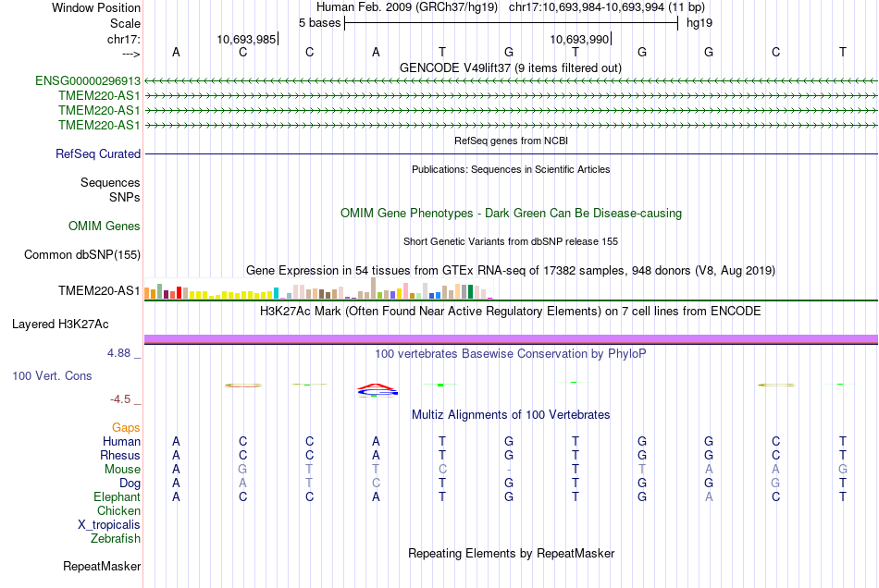Viewport: 879px width, 588px height.
Task: Click the hg19 label beside scale bar
Action: click(699, 23)
